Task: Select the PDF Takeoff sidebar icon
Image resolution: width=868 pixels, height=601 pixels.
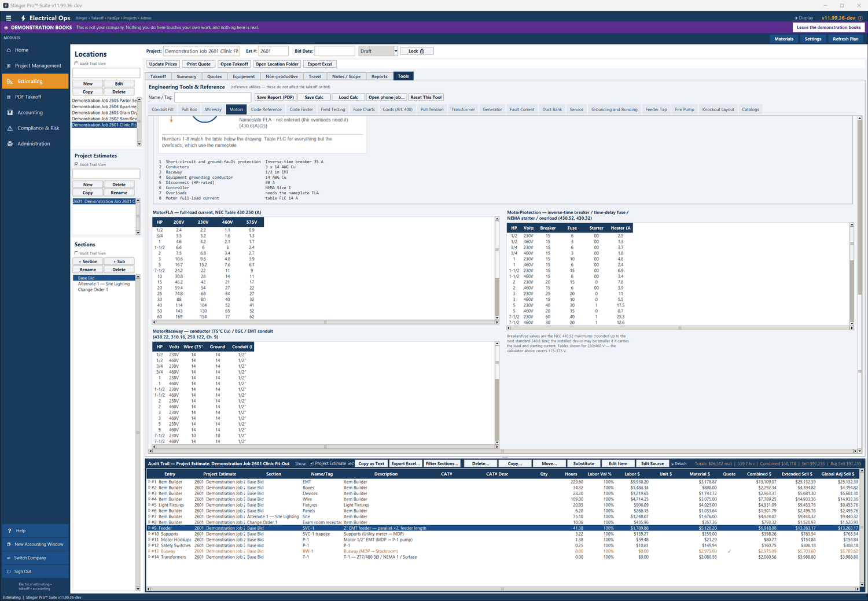Action: coord(9,97)
